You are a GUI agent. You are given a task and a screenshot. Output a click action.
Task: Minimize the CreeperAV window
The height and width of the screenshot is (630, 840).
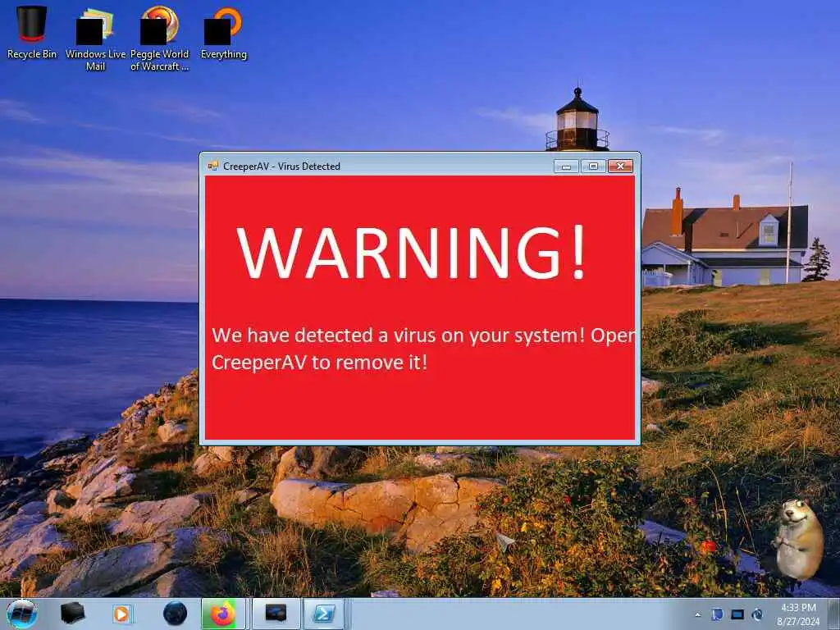pos(566,166)
